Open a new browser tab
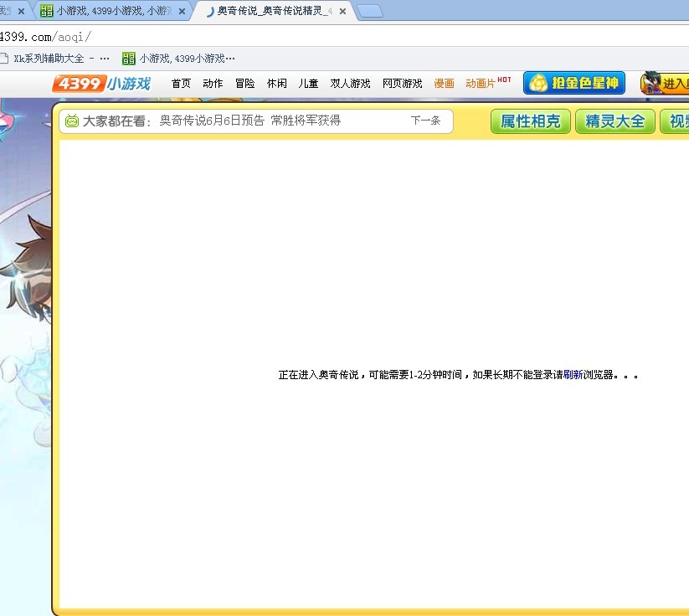 point(369,12)
